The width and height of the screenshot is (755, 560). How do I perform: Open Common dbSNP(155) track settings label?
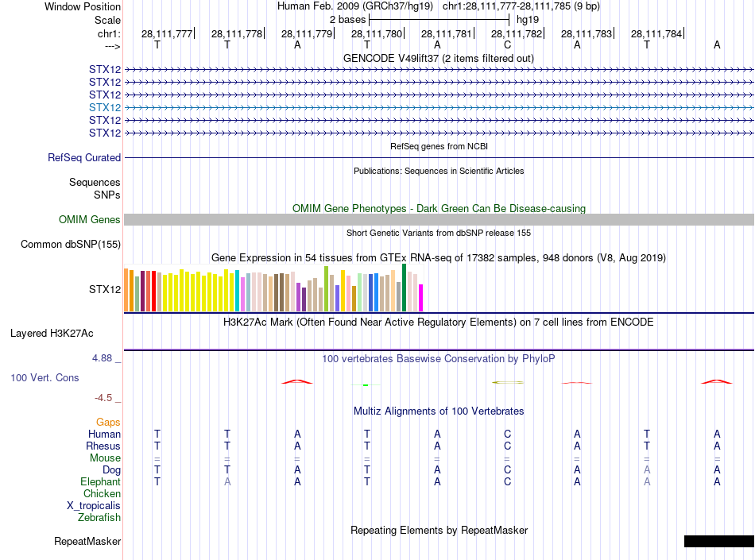[x=71, y=245]
